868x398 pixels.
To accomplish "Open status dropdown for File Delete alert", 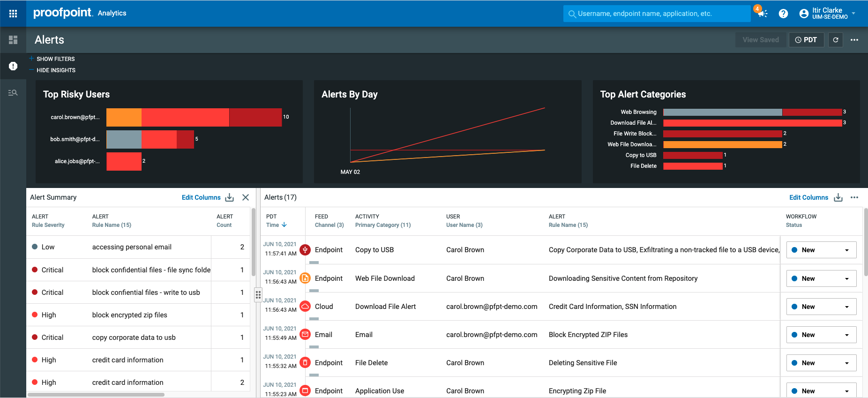I will coord(821,363).
